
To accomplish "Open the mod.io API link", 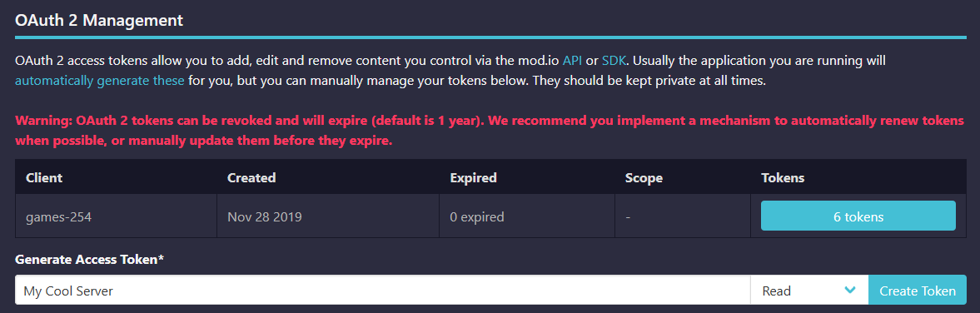I will pyautogui.click(x=572, y=62).
